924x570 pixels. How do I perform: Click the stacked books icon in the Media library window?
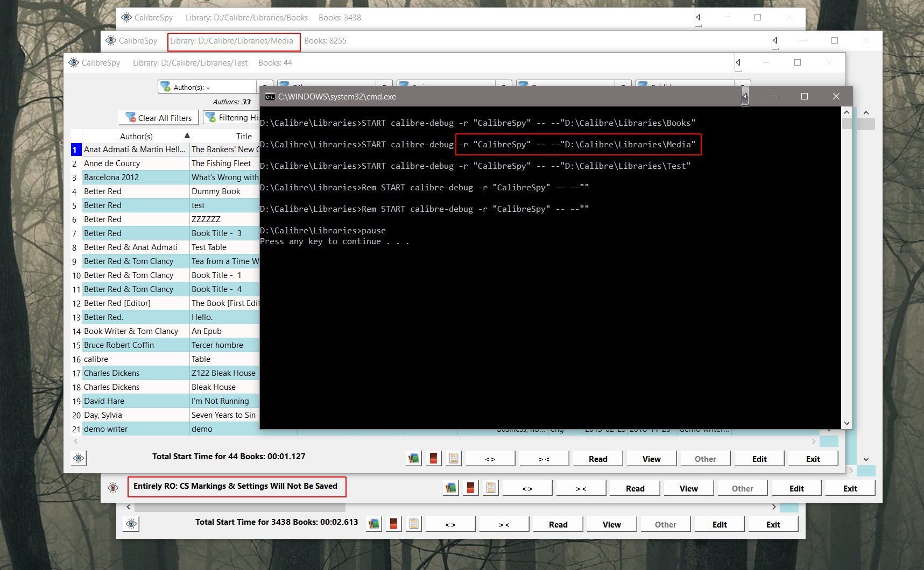451,488
